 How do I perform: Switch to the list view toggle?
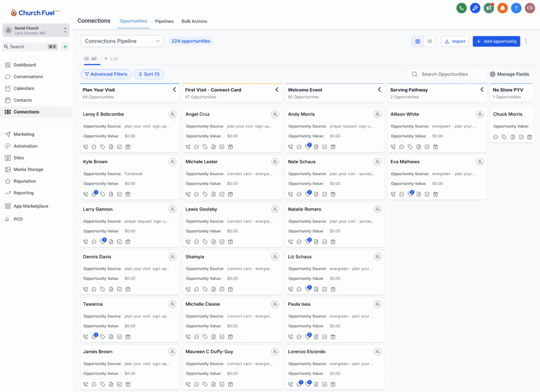point(430,41)
